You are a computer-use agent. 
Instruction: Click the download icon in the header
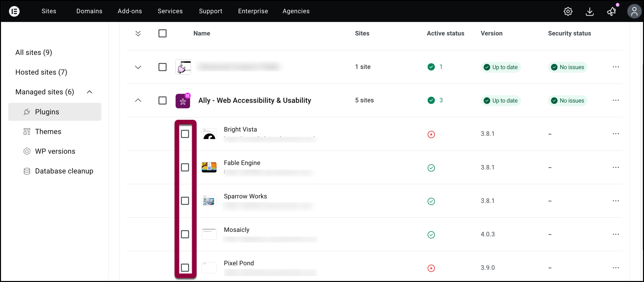tap(590, 11)
